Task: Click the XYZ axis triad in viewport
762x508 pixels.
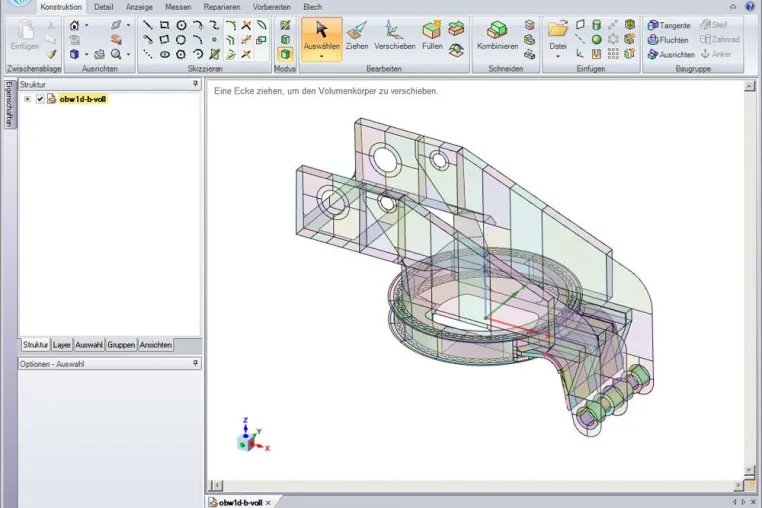Action: (252, 435)
